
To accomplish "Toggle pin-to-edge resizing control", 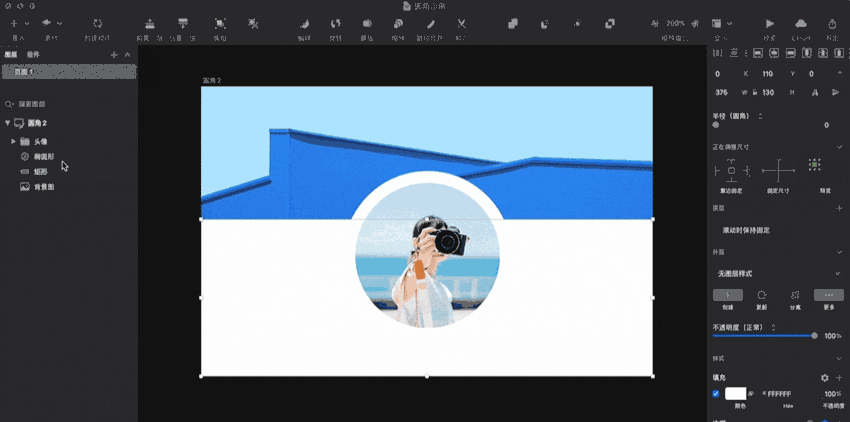I will pos(731,171).
